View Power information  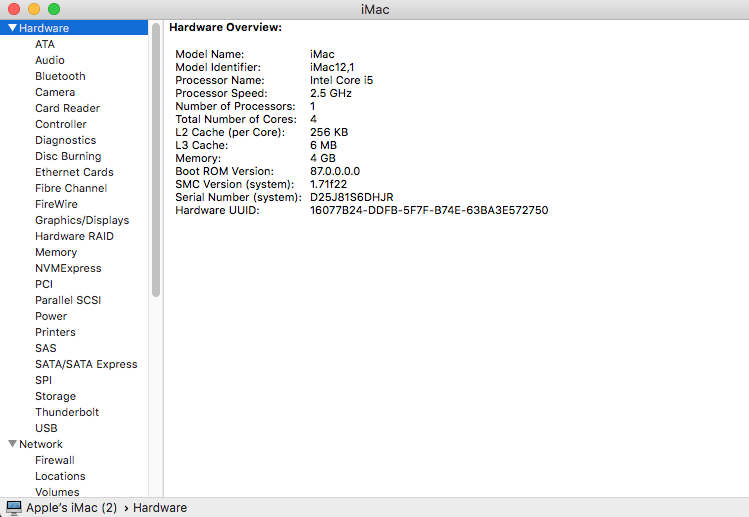point(51,316)
